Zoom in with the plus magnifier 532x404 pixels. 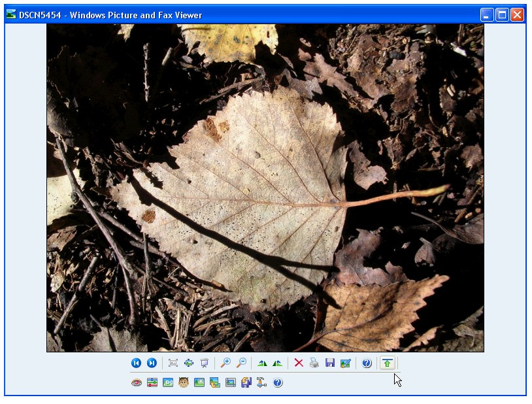coord(225,363)
